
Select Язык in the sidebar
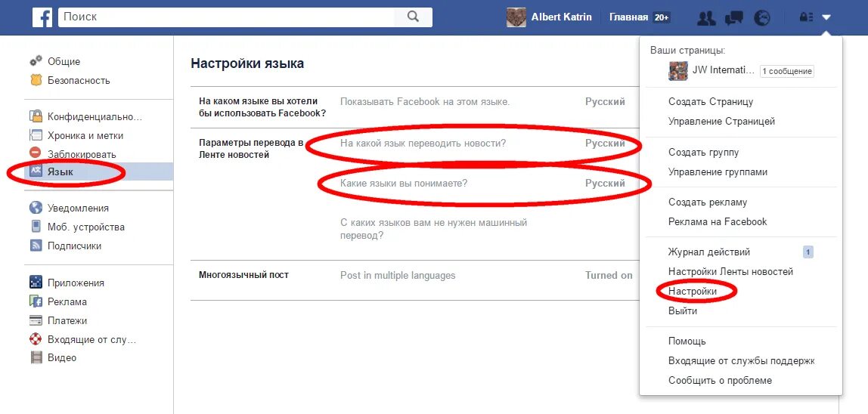(60, 172)
